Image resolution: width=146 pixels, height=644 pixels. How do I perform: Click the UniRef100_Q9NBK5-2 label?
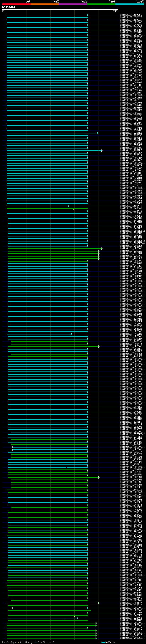132,231
